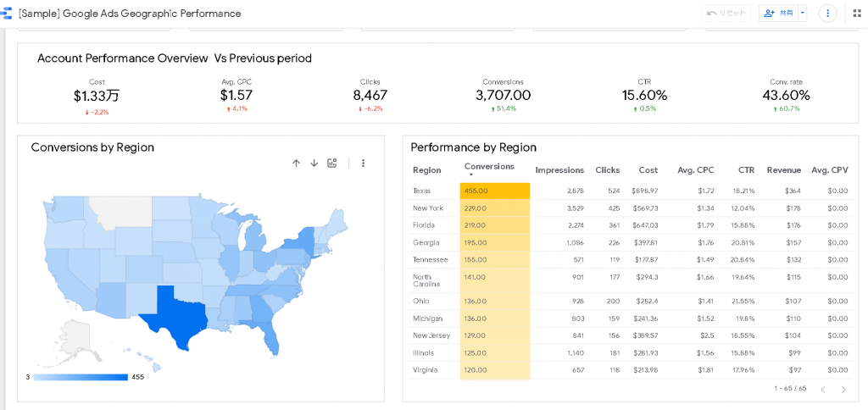Image resolution: width=868 pixels, height=410 pixels.
Task: Sort table by Conversions column header
Action: [x=489, y=167]
